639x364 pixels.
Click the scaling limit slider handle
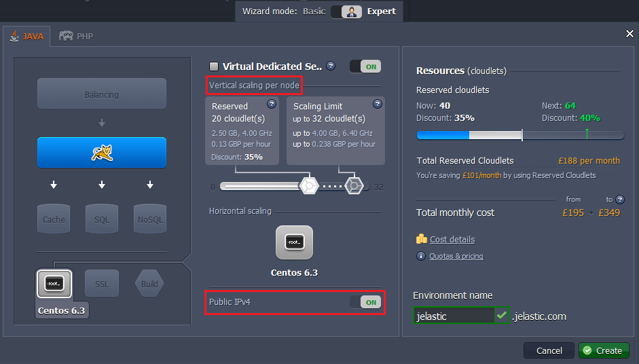(x=354, y=186)
